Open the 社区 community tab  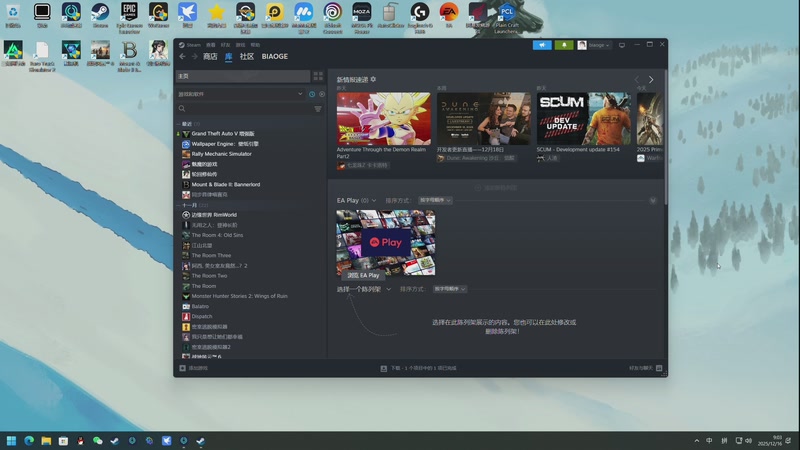point(247,57)
